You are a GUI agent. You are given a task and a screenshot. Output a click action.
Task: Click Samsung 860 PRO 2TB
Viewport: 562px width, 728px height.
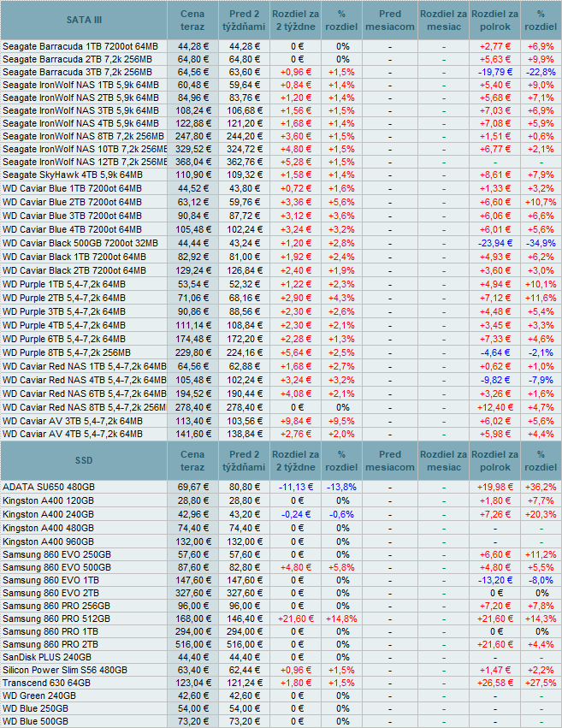tap(50, 645)
